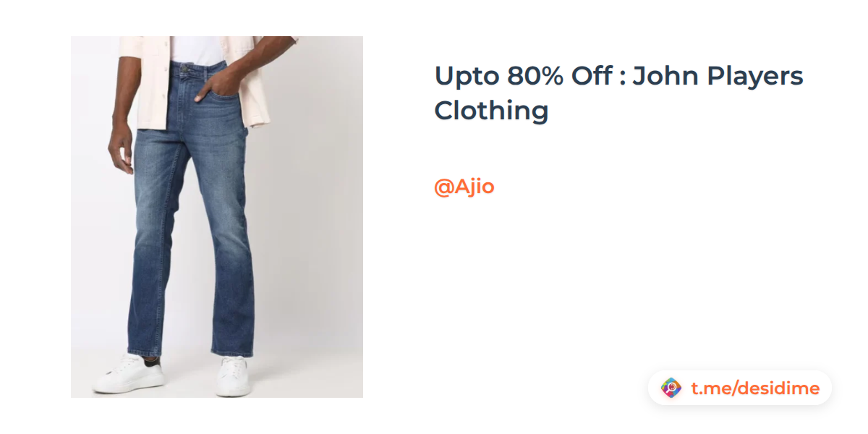Click the blue jeans product photo
Image resolution: width=868 pixels, height=434 pixels.
[x=217, y=217]
